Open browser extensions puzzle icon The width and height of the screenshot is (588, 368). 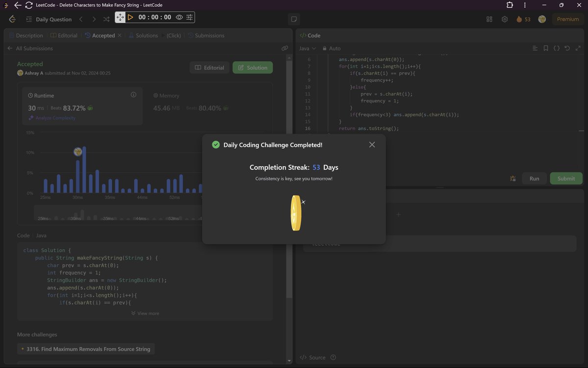(x=510, y=5)
